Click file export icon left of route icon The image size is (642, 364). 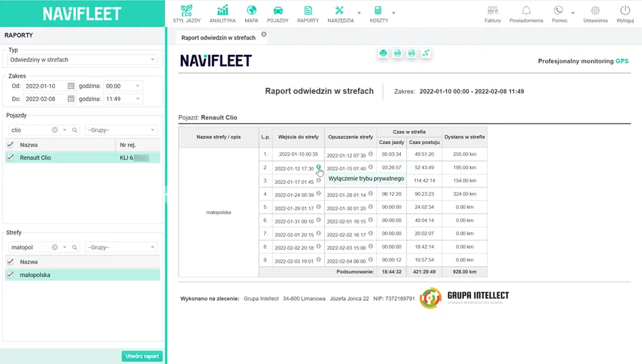tap(412, 53)
